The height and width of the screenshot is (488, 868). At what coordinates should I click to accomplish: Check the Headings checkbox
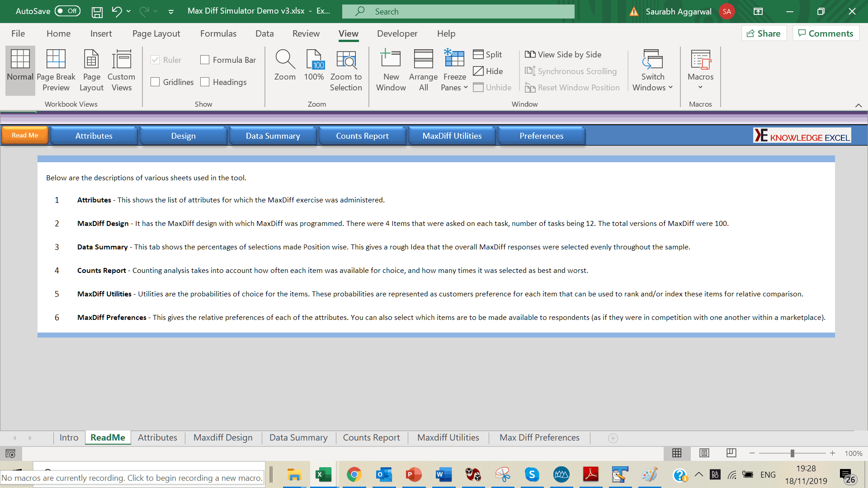coord(205,82)
